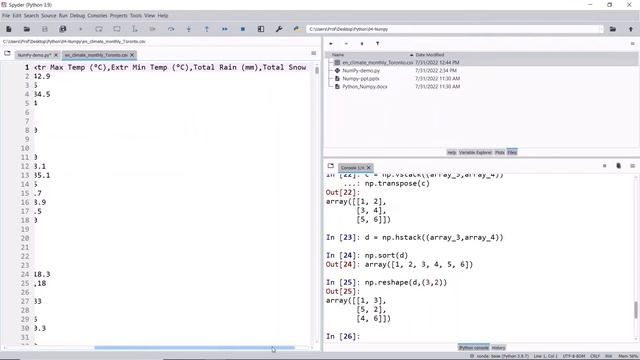Screen dimensions: 640x360
Task: Open Preferences wrench icon
Action: 279,29
